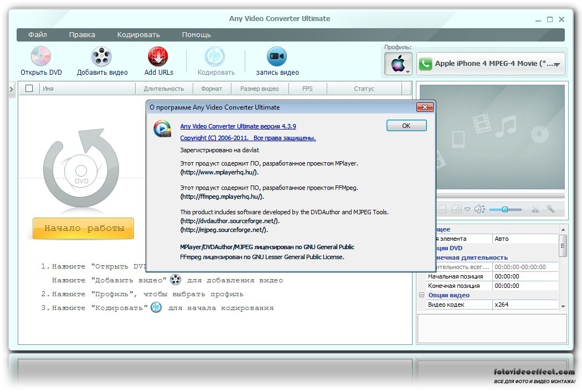Click the Видео кодек label
The width and height of the screenshot is (582, 392).
[446, 305]
